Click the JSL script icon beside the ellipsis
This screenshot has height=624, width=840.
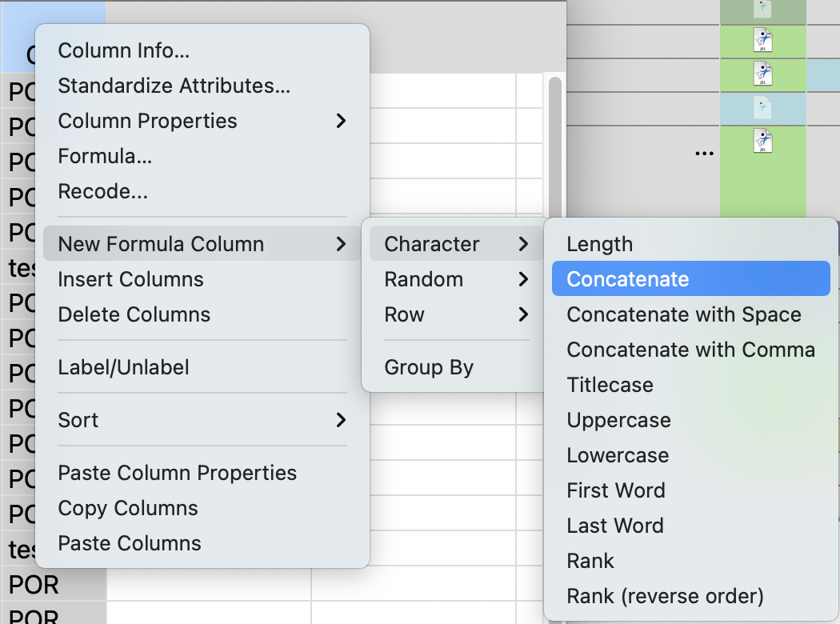coord(762,142)
